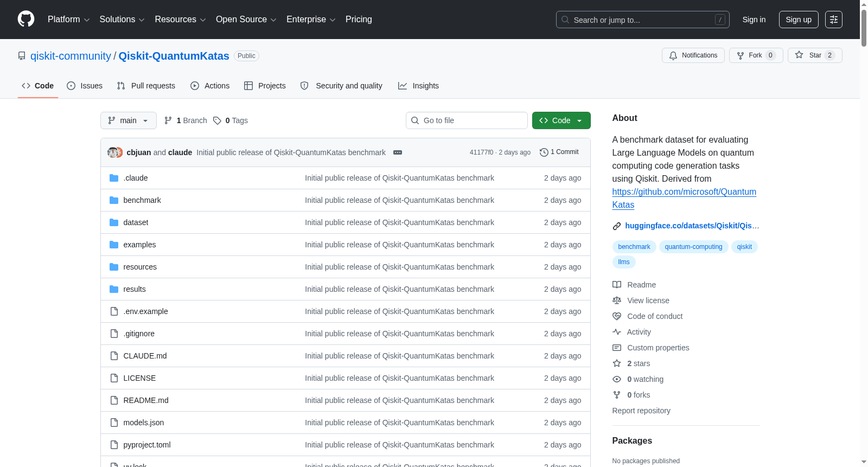Viewport: 868px width, 467px height.
Task: Click the Go to file search field
Action: [467, 120]
